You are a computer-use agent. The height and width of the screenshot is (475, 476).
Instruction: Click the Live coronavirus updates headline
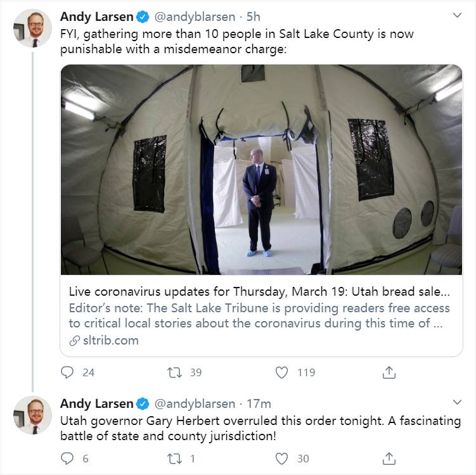point(260,293)
